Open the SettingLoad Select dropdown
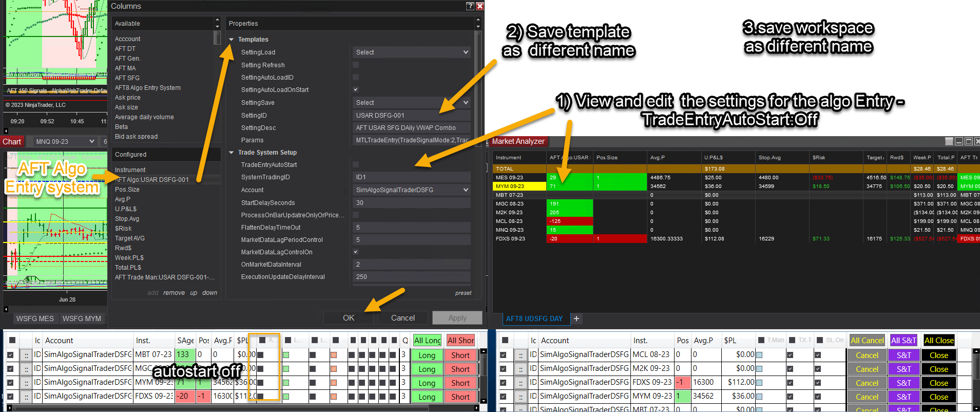 tap(412, 52)
